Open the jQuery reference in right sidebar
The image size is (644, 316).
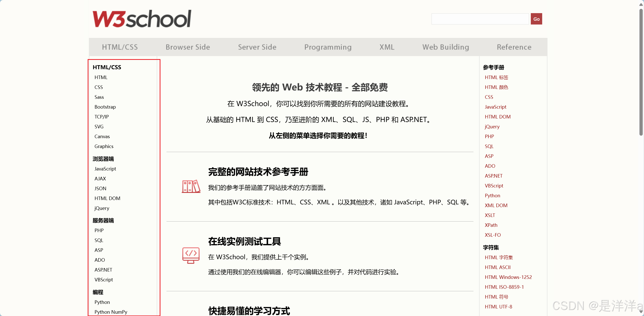[x=492, y=127]
